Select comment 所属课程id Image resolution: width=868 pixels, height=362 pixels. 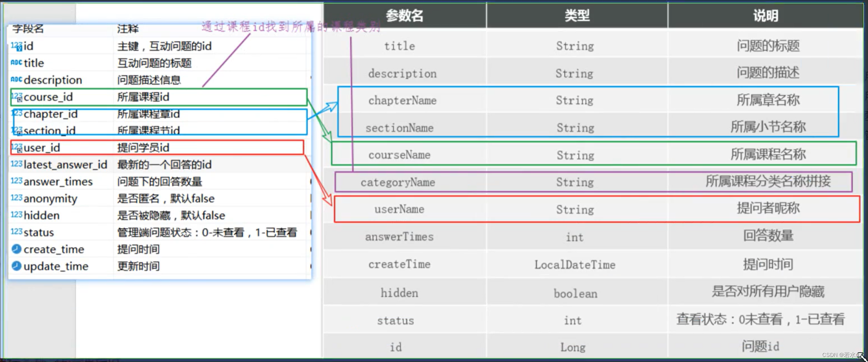(x=143, y=97)
